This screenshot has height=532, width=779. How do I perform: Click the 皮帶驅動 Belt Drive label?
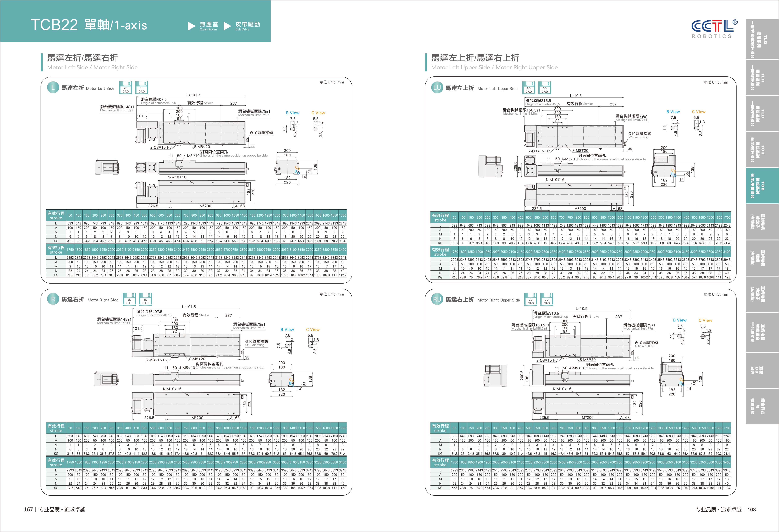(247, 26)
